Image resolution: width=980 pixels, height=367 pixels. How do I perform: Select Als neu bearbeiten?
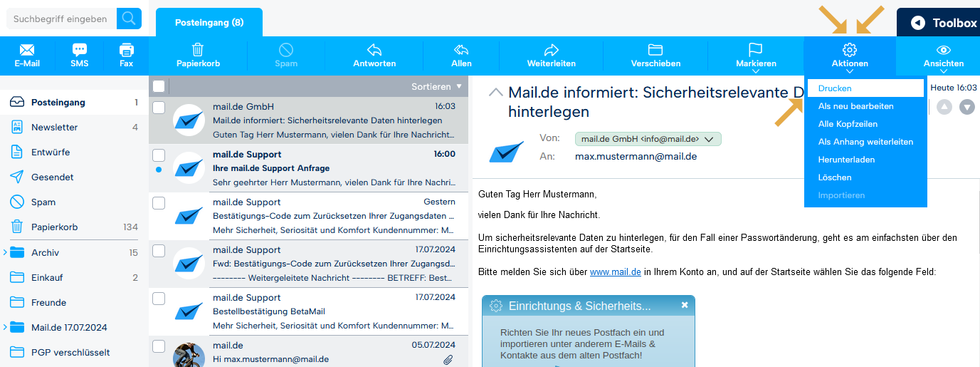coord(865,106)
